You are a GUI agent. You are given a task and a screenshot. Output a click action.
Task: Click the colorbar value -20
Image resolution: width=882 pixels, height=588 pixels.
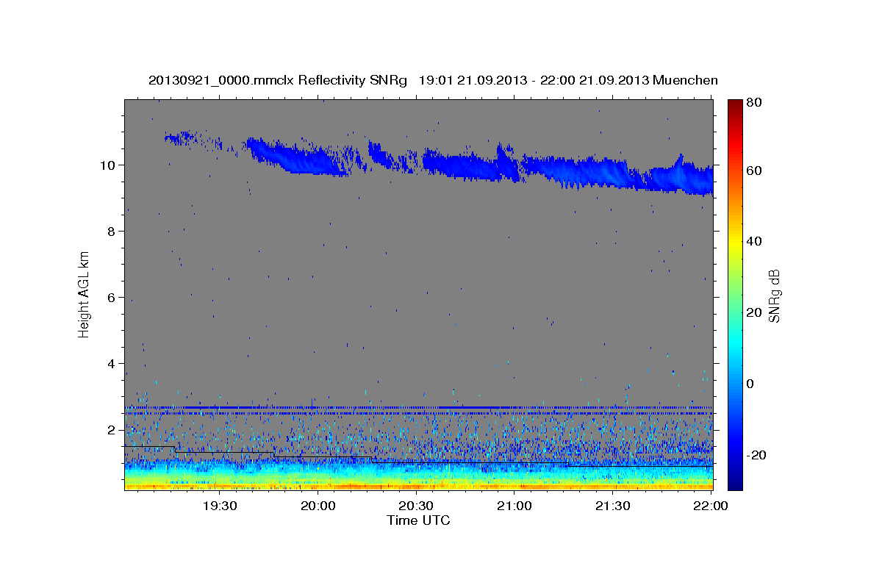pyautogui.click(x=756, y=455)
